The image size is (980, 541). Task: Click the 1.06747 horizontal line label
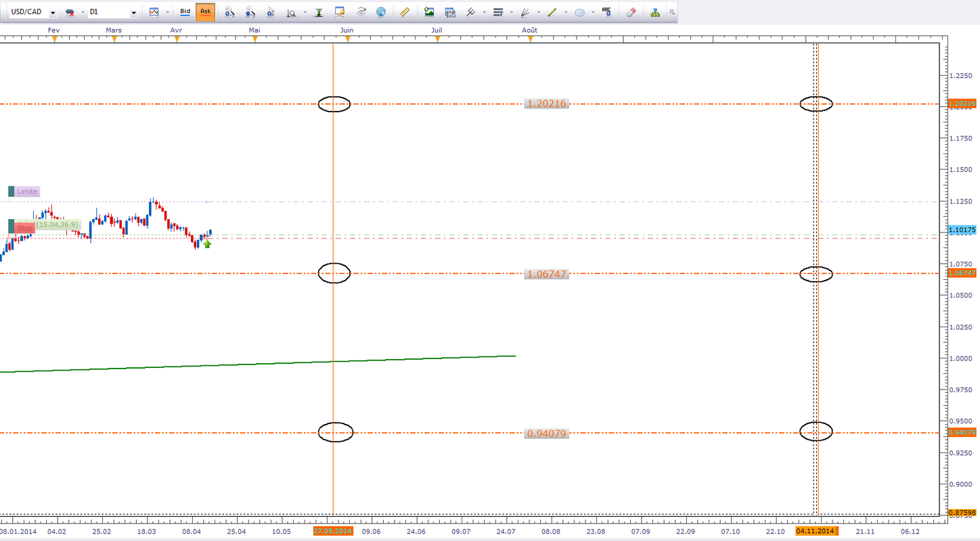tap(547, 274)
